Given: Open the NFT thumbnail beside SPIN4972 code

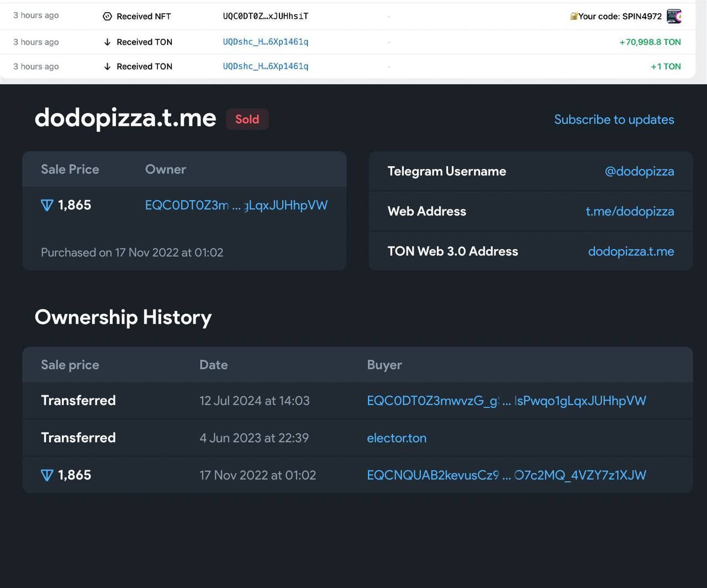Looking at the screenshot, I should [674, 16].
